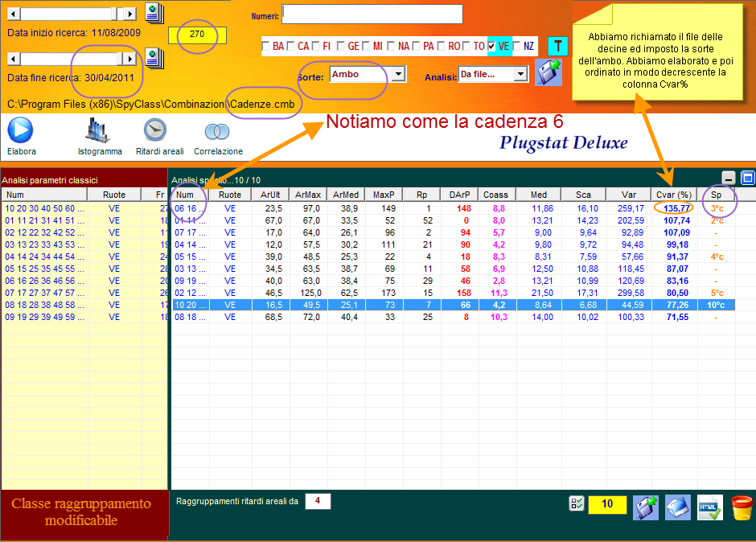The height and width of the screenshot is (542, 756).
Task: Select the row '06 16 26 36 46 56 ...' in the classic list
Action: coord(84,281)
